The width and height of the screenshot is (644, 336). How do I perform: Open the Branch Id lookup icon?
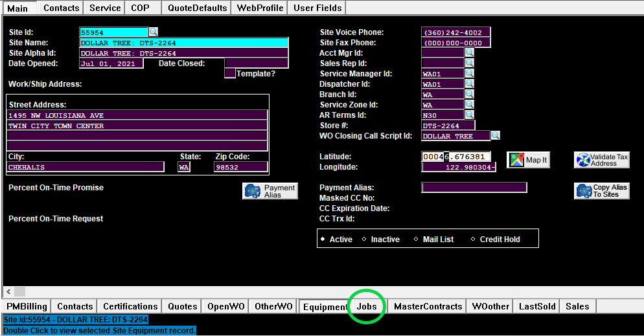pos(470,94)
